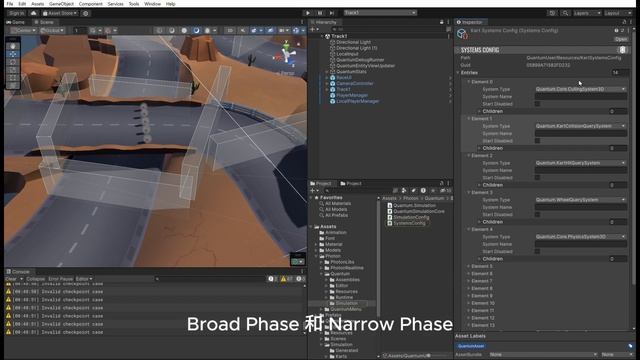Click the Sign in button
640x360 pixels.
point(16,13)
